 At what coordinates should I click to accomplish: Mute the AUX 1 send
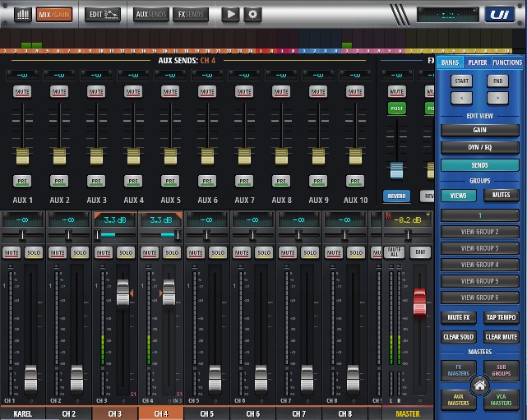click(x=22, y=91)
